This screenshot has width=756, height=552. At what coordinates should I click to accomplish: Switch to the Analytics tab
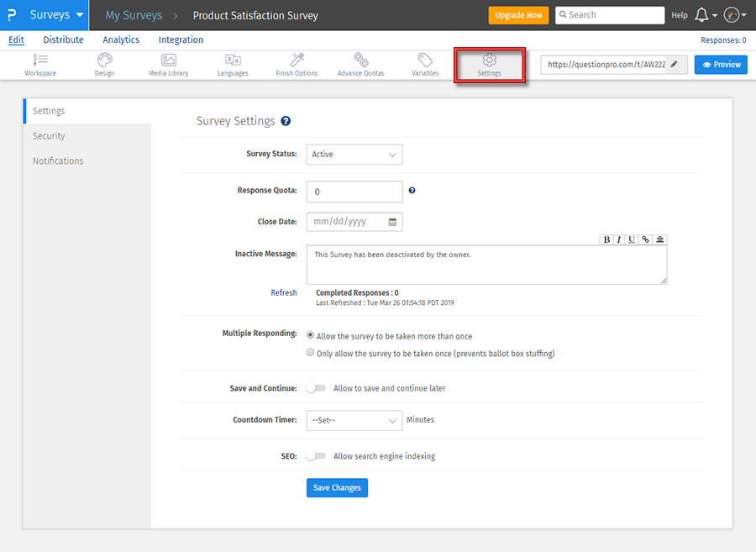tap(120, 39)
